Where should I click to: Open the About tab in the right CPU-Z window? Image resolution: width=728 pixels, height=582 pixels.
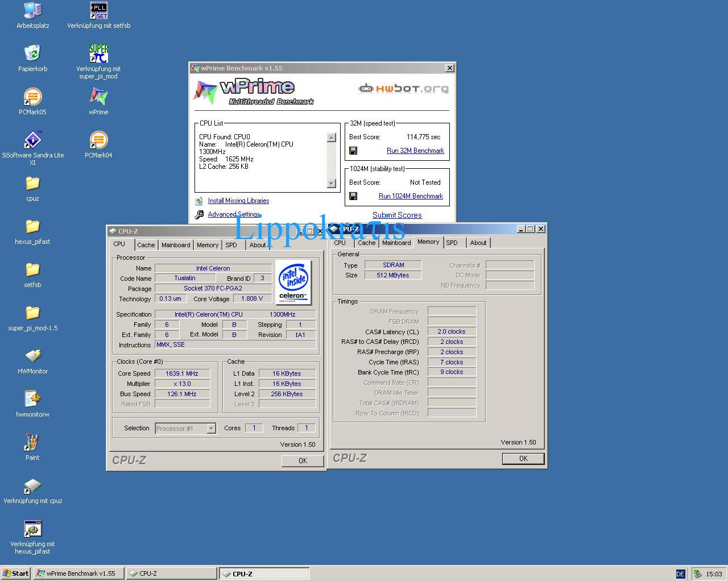point(478,243)
